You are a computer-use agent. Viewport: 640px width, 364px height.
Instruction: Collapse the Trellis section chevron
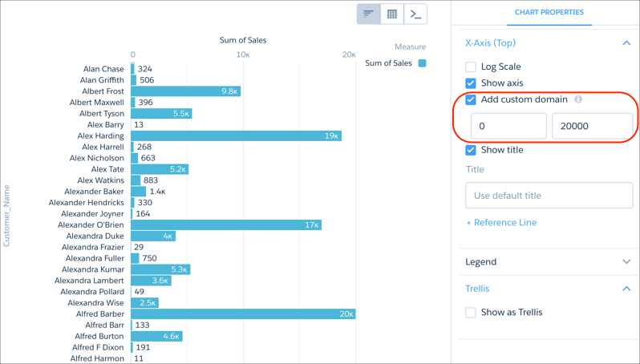(x=626, y=289)
